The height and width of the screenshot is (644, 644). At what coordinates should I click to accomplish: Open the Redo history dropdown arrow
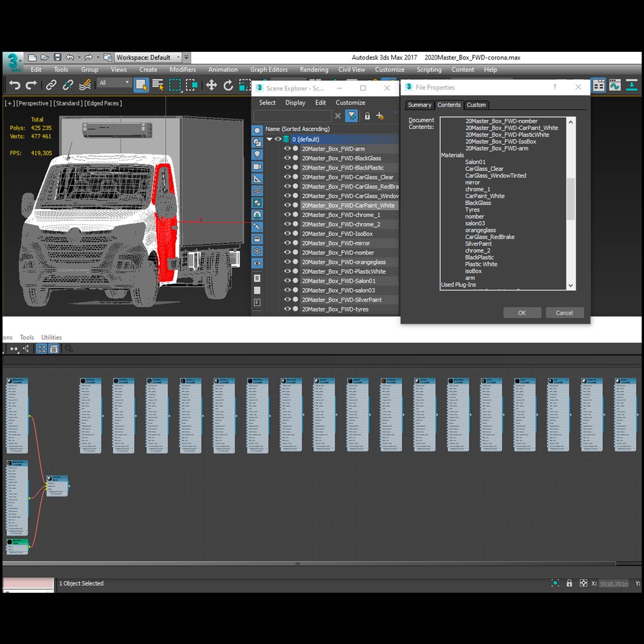98,57
